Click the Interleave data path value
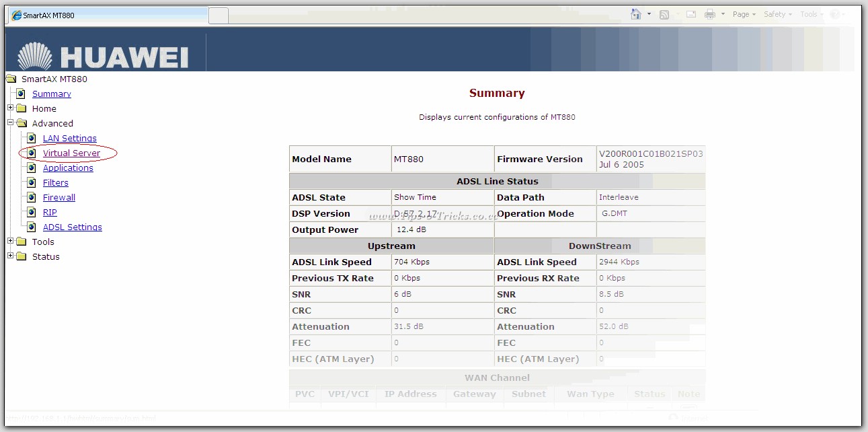Screen dimensions: 868x432 click(x=619, y=197)
